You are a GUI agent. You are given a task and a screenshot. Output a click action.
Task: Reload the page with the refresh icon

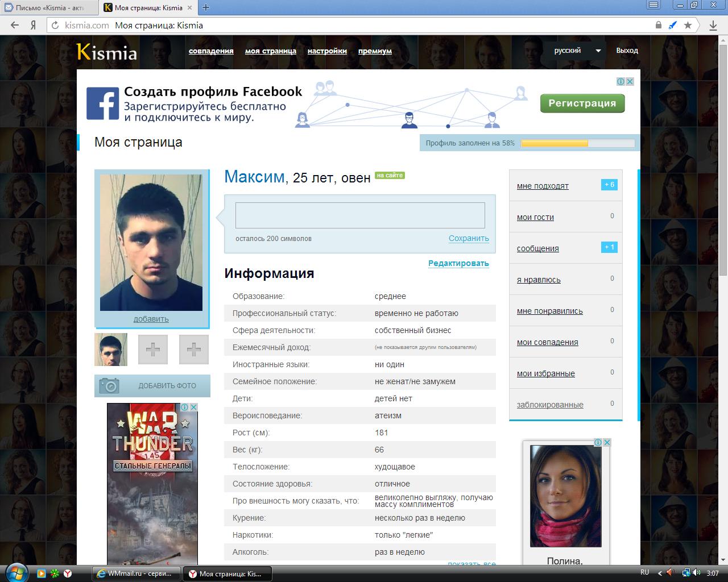[55, 25]
